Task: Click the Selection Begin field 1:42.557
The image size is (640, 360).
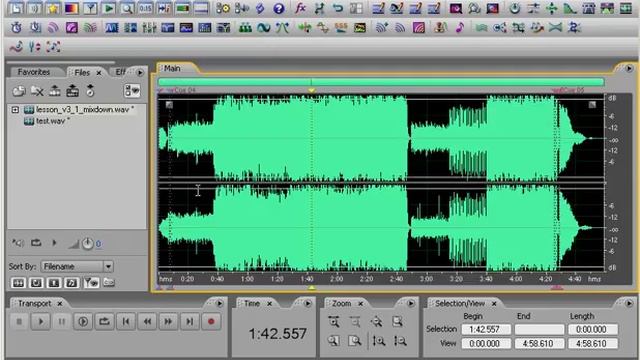Action: [486, 329]
